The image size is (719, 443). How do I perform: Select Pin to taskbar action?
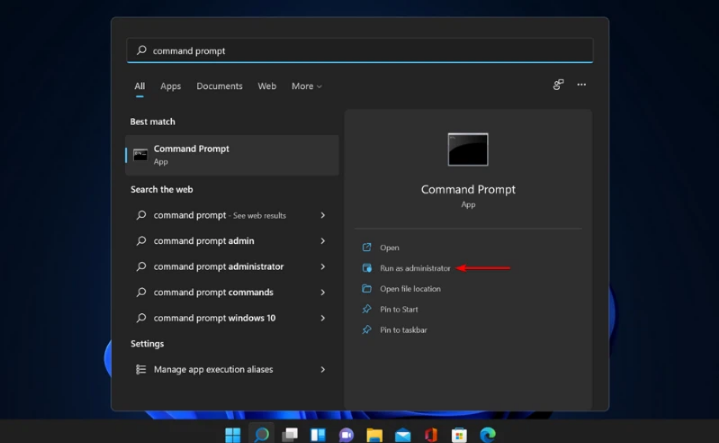(x=403, y=330)
